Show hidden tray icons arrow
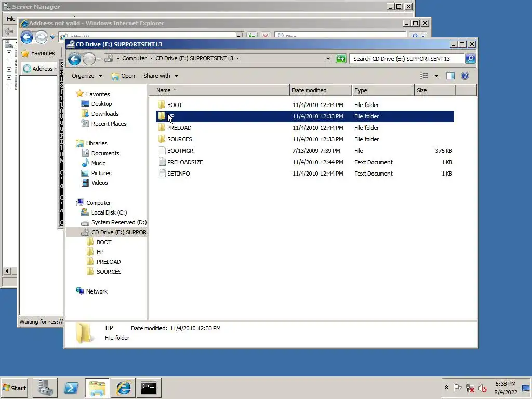Image resolution: width=532 pixels, height=399 pixels. 446,387
